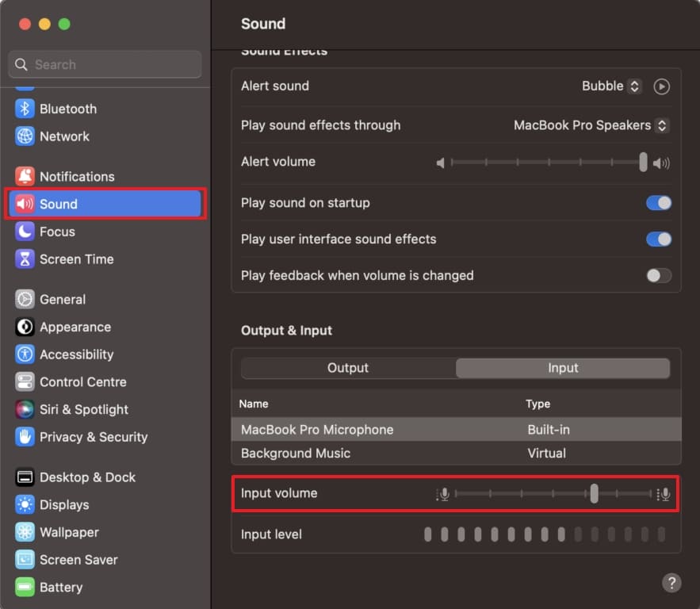
Task: Click the Built-in type cell
Action: pos(549,430)
